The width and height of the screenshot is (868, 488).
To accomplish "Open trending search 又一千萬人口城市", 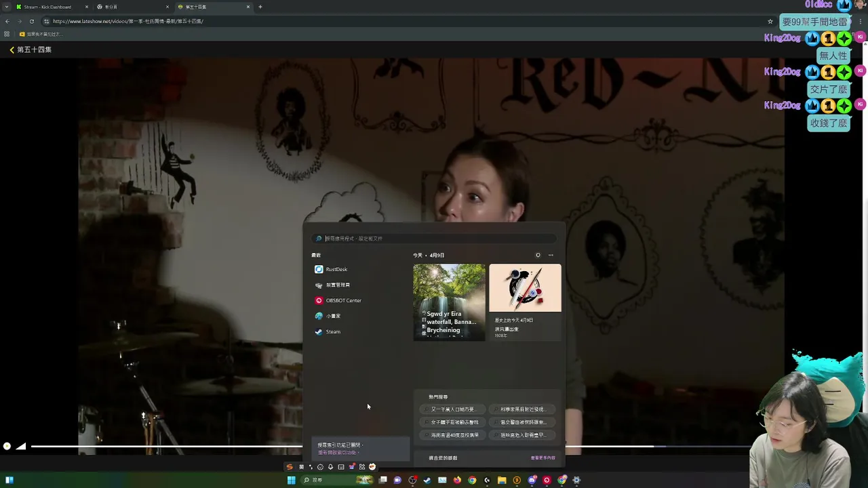I will [453, 409].
